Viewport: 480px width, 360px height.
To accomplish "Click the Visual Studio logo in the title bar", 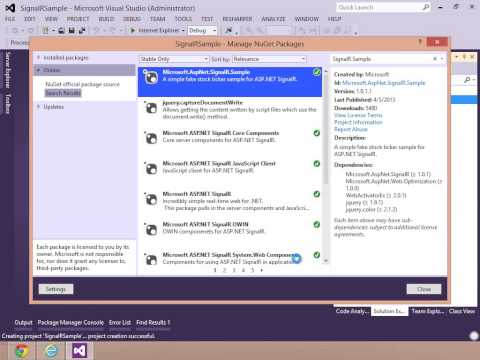I will click(10, 7).
